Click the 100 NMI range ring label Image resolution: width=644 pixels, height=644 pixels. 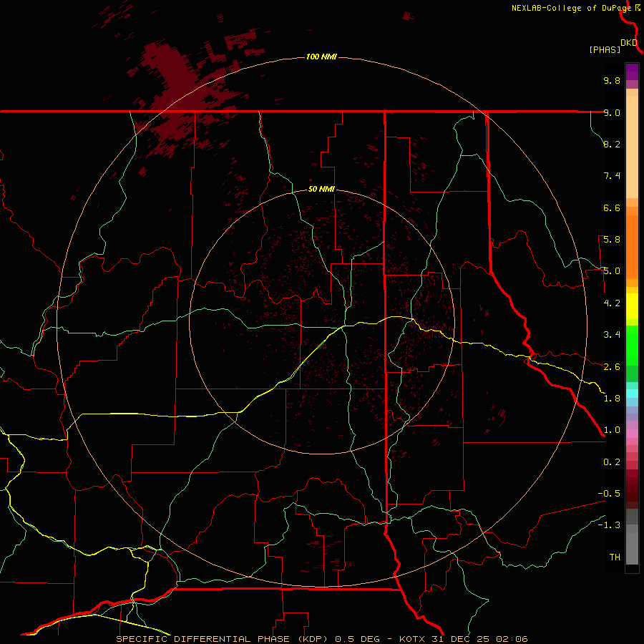click(x=321, y=57)
